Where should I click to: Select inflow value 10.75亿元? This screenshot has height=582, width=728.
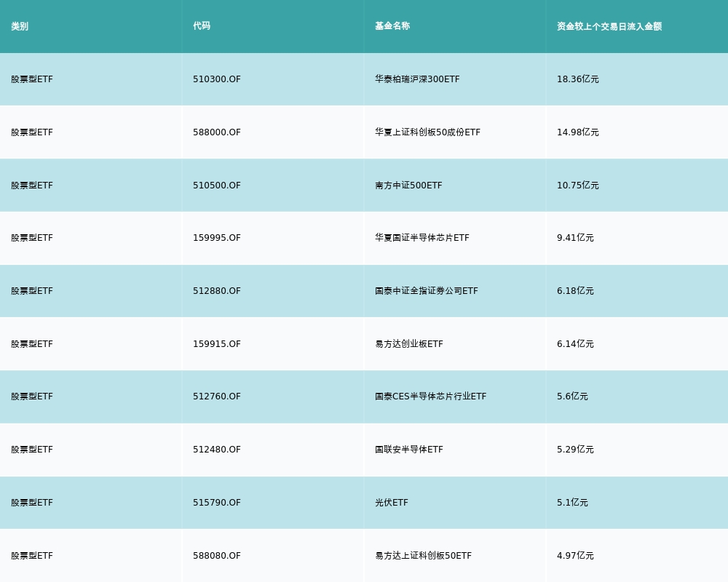pos(577,186)
